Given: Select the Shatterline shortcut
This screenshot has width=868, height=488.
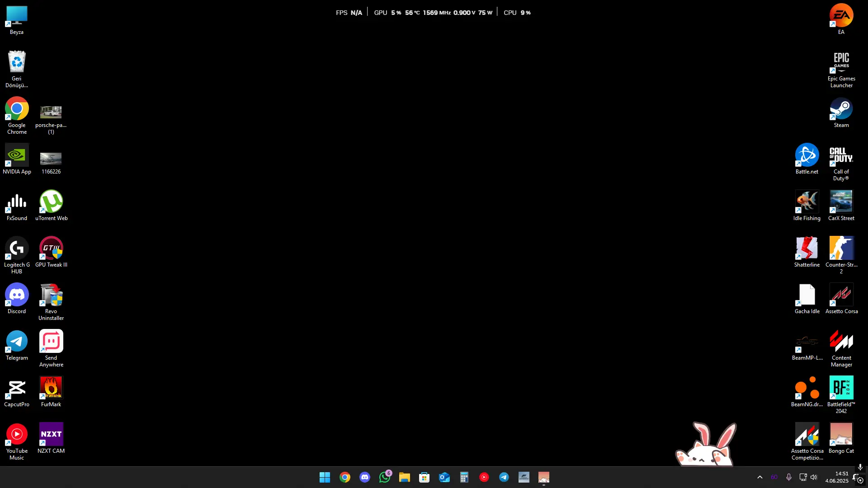Looking at the screenshot, I should pos(807,253).
